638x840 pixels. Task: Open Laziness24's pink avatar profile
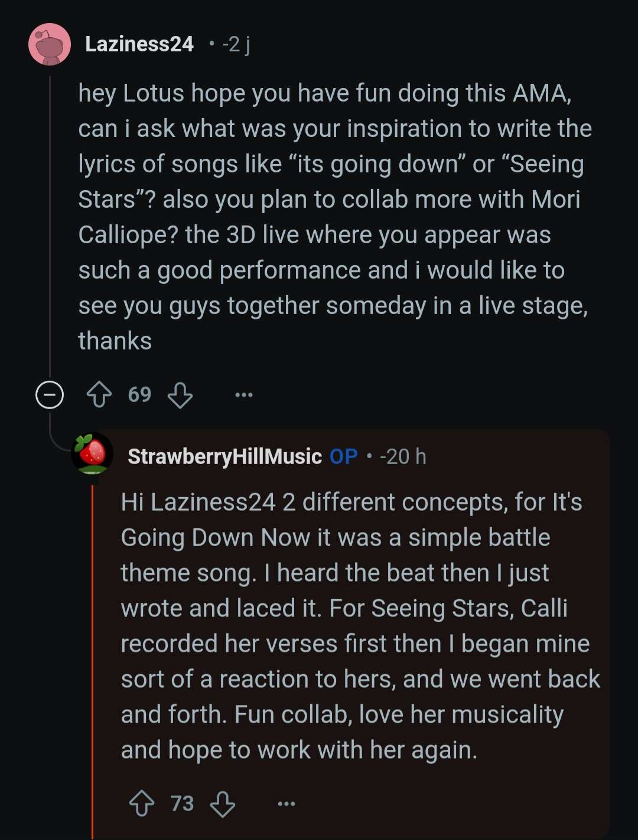click(x=50, y=44)
